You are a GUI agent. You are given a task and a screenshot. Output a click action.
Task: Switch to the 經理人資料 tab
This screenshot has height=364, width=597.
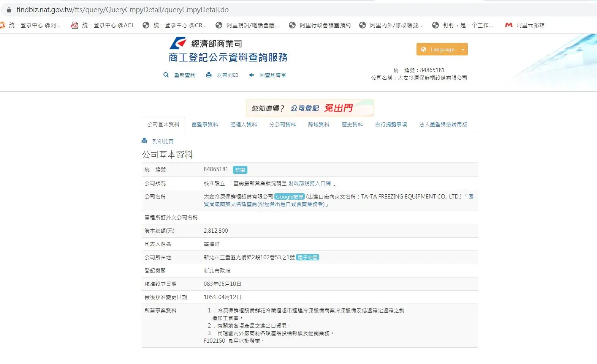[244, 124]
